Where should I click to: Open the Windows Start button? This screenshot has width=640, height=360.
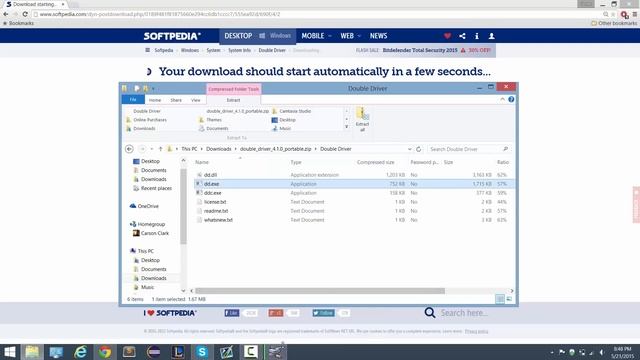9,352
